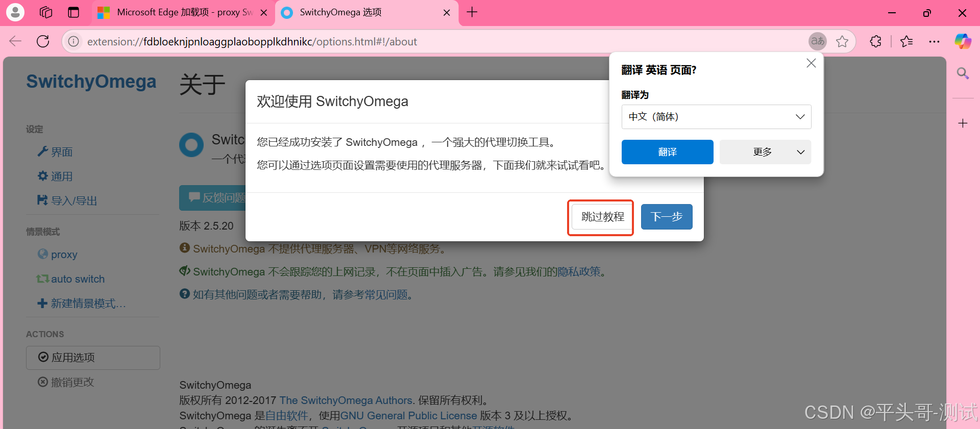Open the tab actions menu icon
Image resolution: width=980 pixels, height=429 pixels.
point(73,12)
